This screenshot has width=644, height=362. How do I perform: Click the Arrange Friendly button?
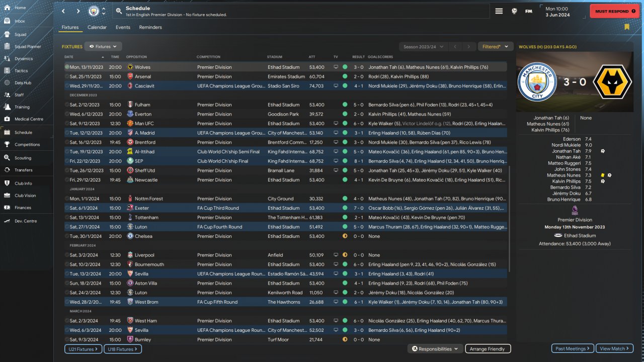[x=487, y=349]
